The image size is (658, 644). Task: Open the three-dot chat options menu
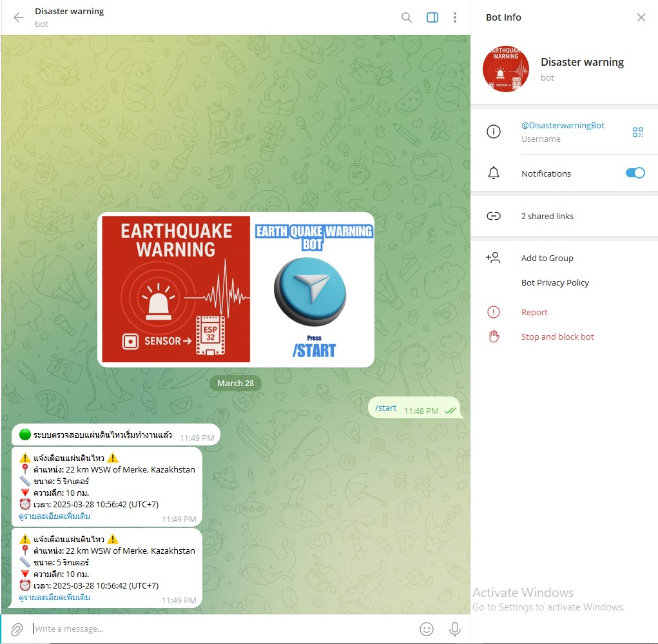(x=455, y=17)
